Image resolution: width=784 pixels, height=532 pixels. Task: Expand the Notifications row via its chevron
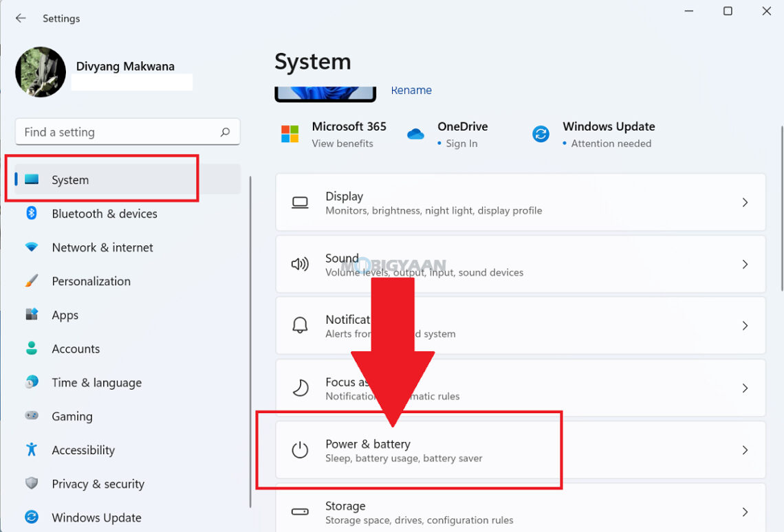tap(745, 325)
